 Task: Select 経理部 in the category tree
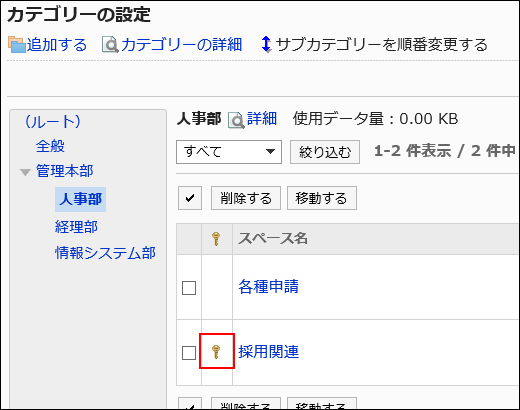pyautogui.click(x=76, y=227)
